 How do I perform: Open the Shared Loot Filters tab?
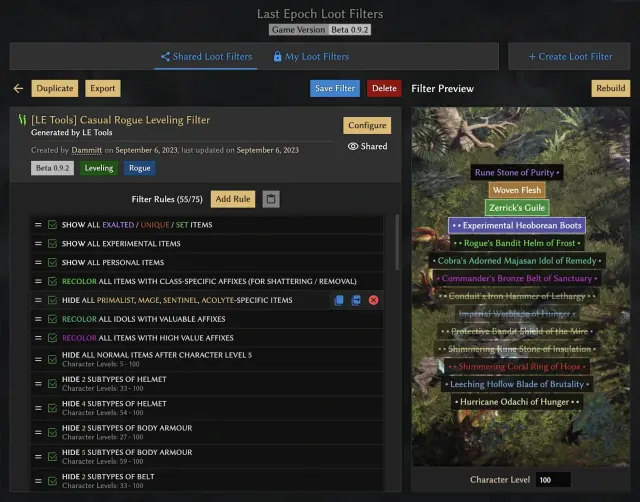(x=206, y=56)
